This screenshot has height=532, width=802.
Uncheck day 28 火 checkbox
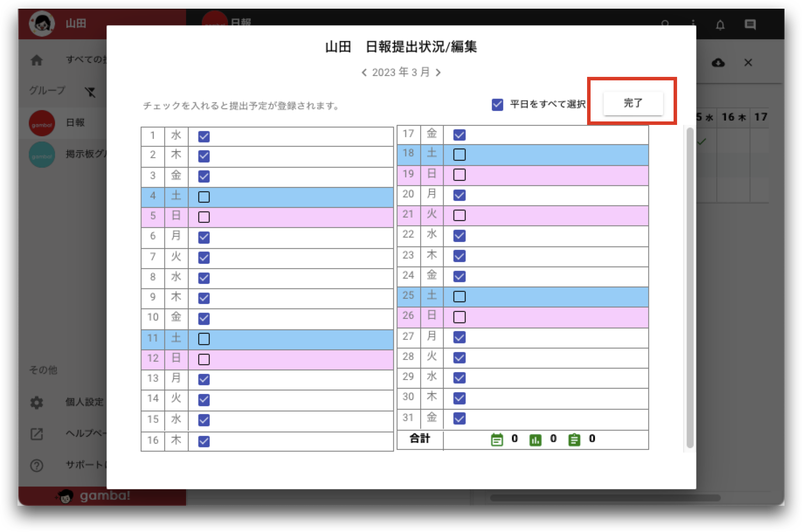tap(460, 358)
